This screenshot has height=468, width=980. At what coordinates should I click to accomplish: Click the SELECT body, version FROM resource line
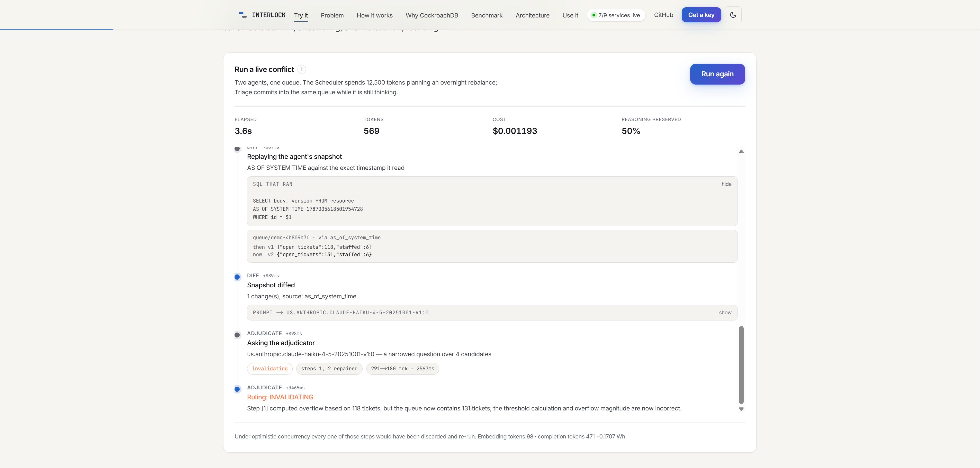tap(303, 201)
